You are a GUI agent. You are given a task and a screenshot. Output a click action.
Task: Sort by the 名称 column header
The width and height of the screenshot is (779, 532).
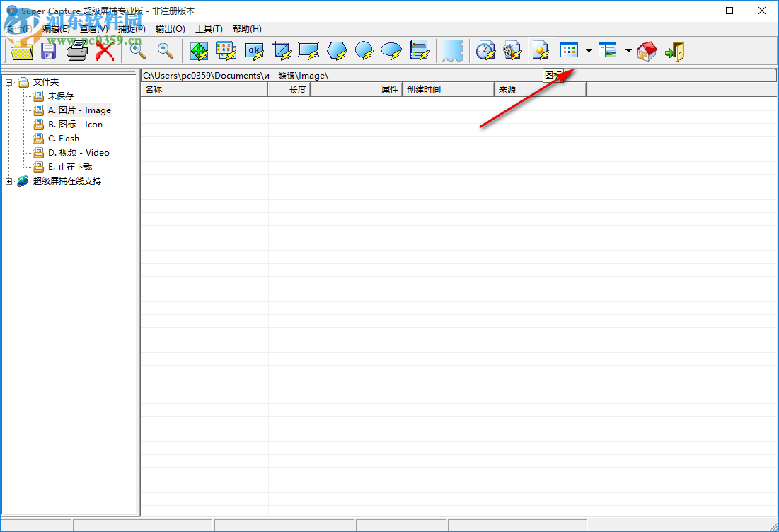[x=204, y=89]
